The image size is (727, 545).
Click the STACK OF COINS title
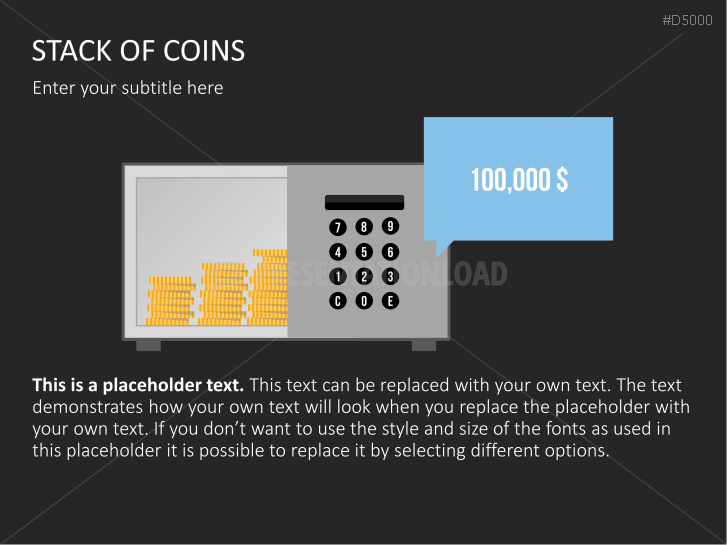pyautogui.click(x=138, y=51)
